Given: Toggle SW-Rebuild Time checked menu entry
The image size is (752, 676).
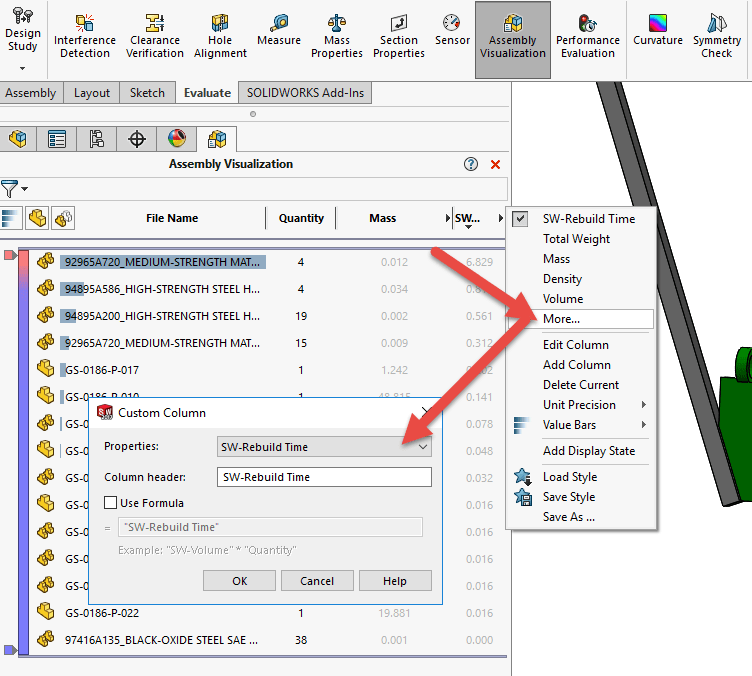Looking at the screenshot, I should (x=581, y=219).
